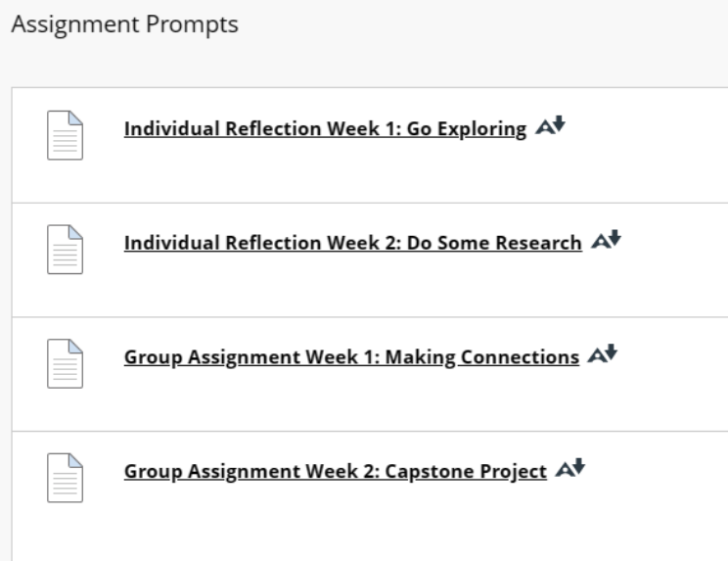Click the document icon beside Capstone Project

[x=65, y=479]
